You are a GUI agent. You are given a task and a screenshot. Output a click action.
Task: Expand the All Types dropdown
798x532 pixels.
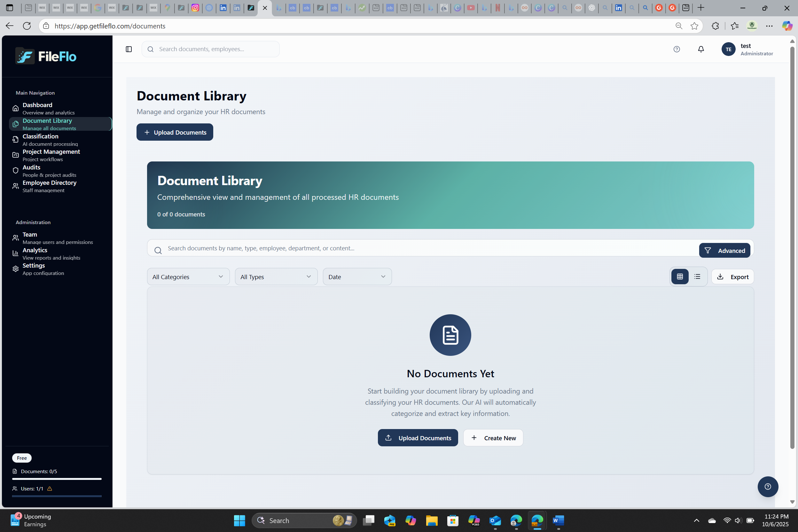point(276,277)
